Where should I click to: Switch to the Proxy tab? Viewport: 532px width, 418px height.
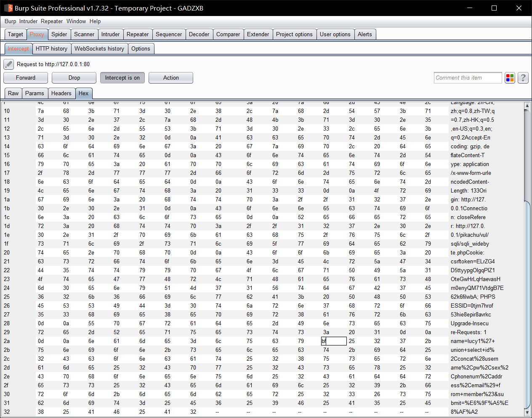37,34
